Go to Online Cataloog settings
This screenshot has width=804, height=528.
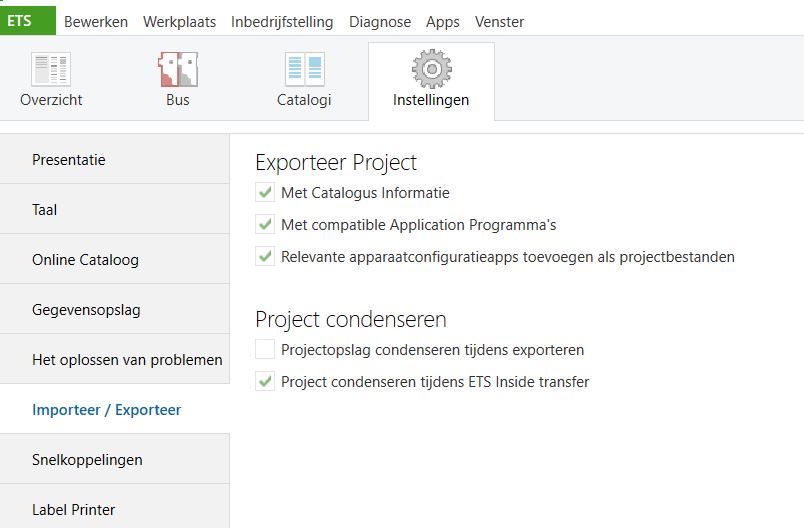(x=85, y=260)
